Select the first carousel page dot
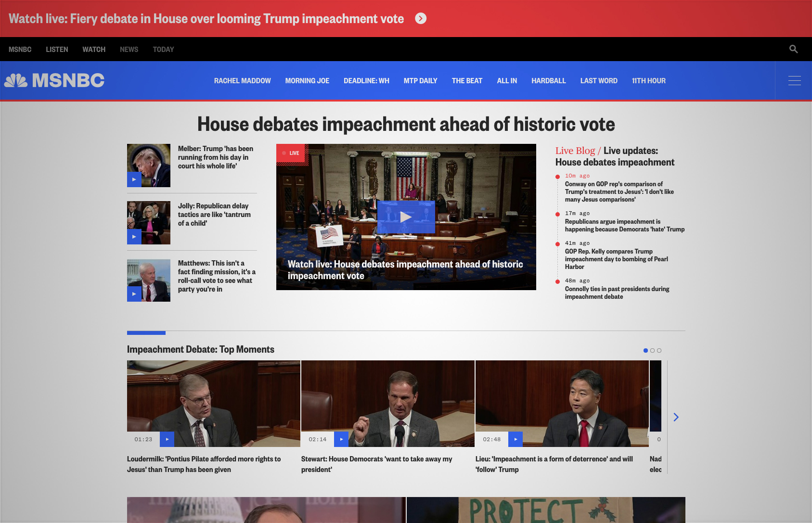 [x=645, y=350]
